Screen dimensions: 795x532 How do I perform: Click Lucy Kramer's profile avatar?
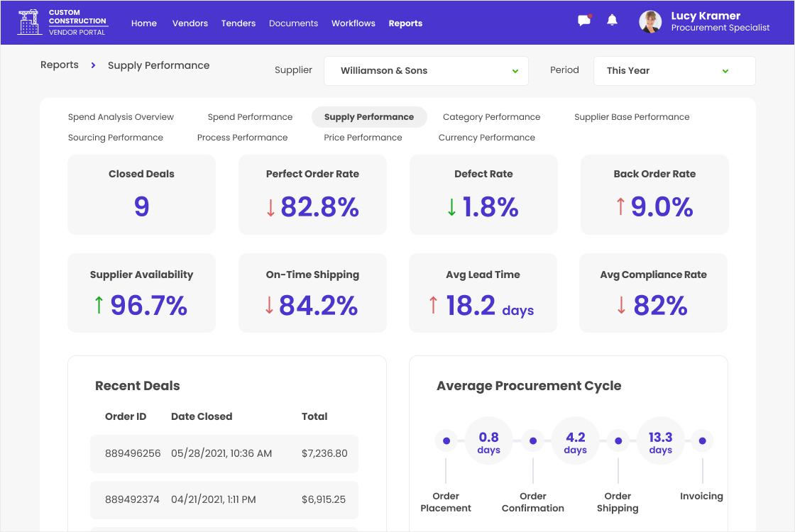(650, 22)
